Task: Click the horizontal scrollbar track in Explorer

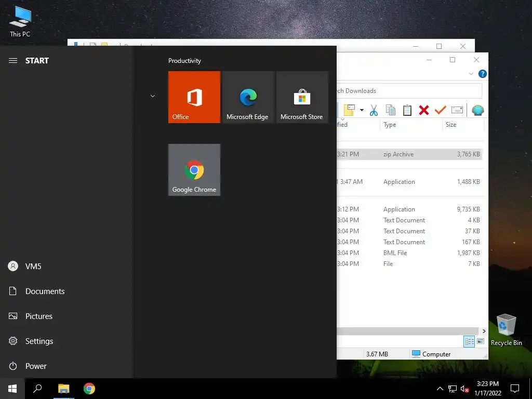Action: point(408,331)
